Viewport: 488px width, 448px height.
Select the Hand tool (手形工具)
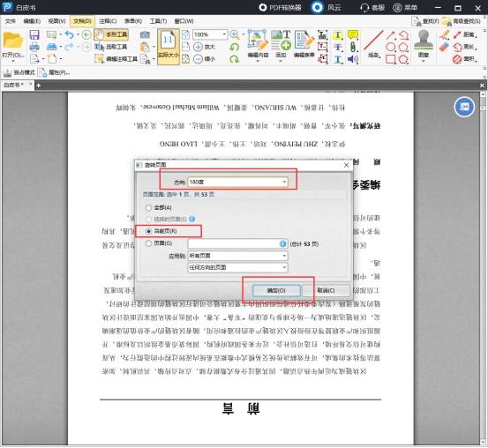click(111, 34)
